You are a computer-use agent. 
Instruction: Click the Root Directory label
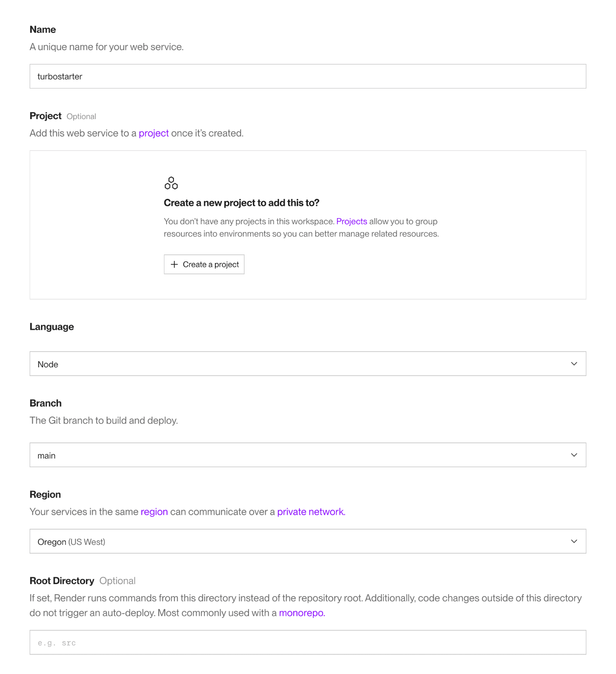tap(62, 581)
